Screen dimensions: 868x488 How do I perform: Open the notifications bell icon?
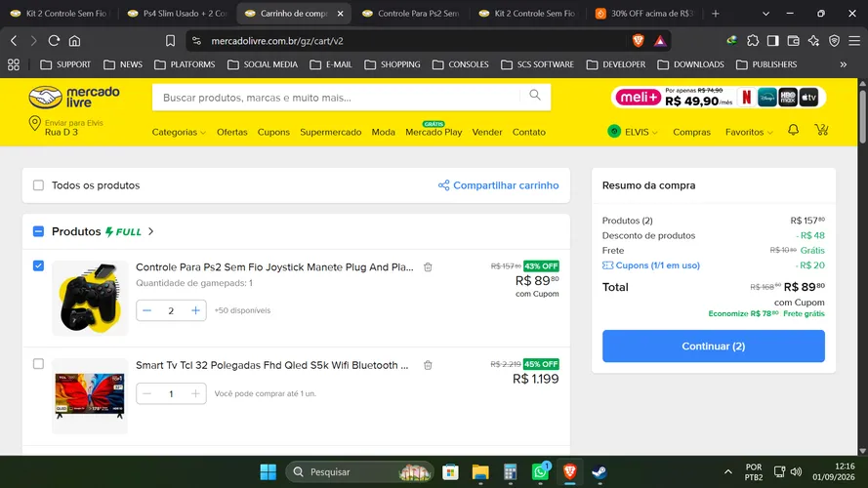click(793, 130)
